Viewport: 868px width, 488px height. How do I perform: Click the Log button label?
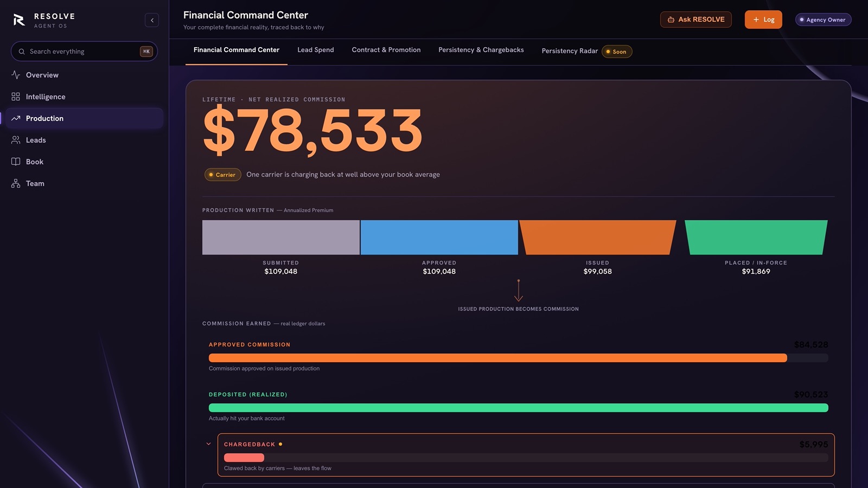pyautogui.click(x=769, y=20)
